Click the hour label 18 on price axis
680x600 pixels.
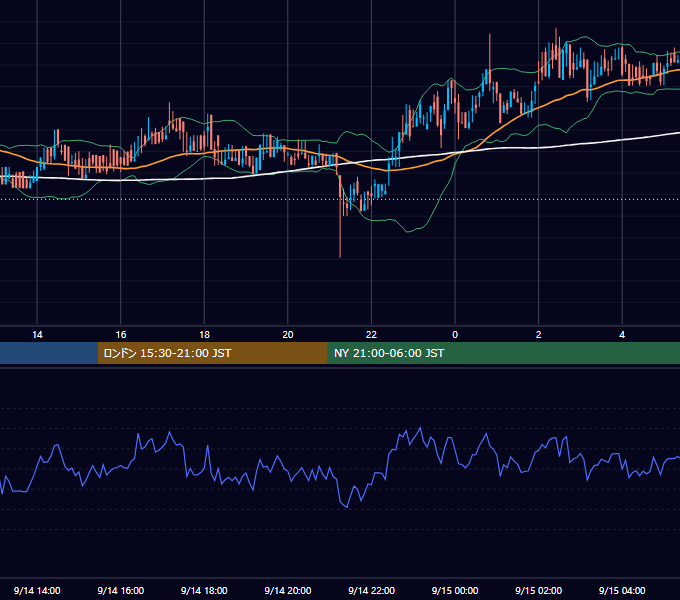204,335
